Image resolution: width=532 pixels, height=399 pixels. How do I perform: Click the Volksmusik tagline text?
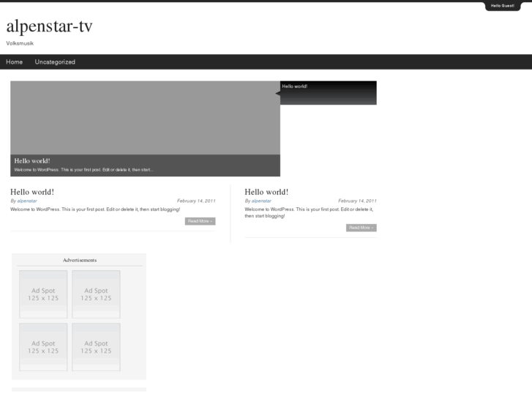tap(20, 43)
